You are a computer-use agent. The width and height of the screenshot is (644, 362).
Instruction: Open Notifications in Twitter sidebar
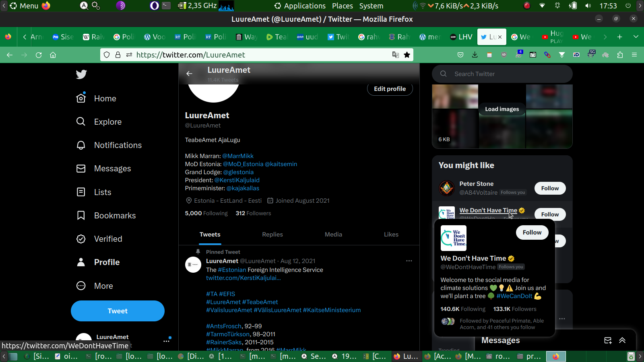[x=109, y=145]
